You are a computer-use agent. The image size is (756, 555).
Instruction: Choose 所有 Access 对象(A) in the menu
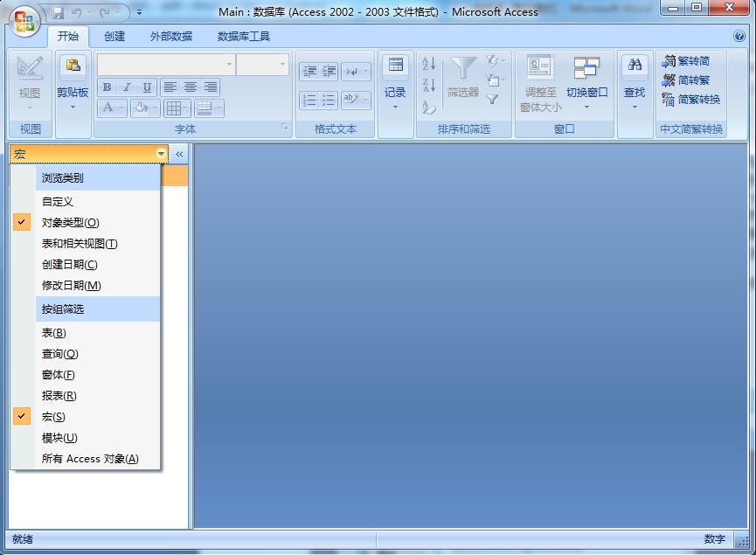pyautogui.click(x=85, y=459)
